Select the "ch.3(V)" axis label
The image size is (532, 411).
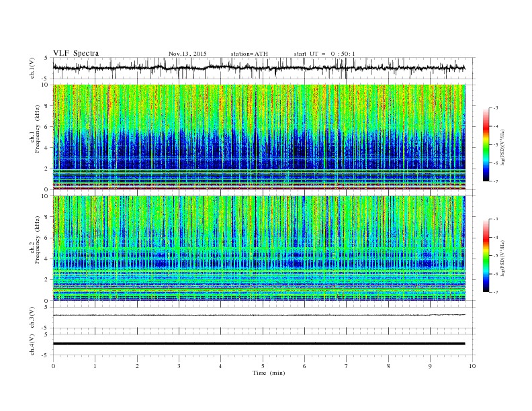[32, 318]
